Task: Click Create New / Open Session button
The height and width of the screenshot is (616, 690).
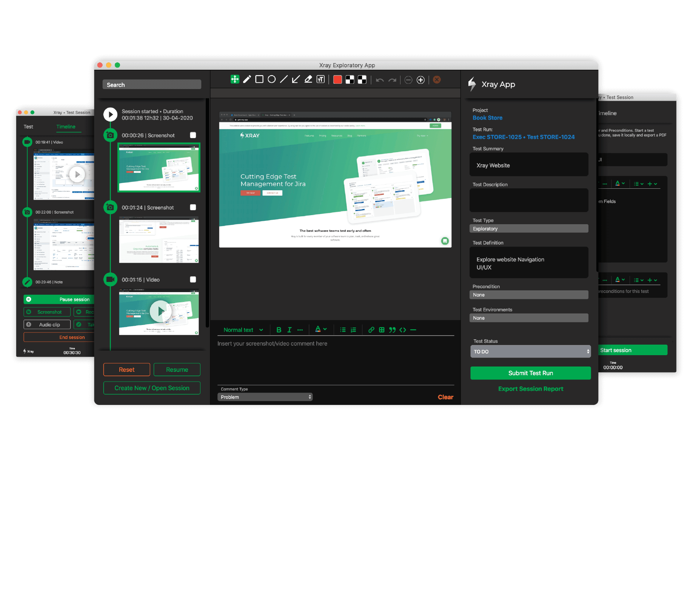Action: click(152, 388)
